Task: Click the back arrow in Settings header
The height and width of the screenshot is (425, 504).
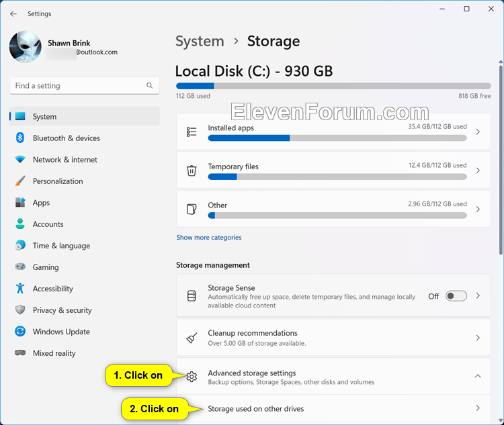Action: [x=13, y=14]
